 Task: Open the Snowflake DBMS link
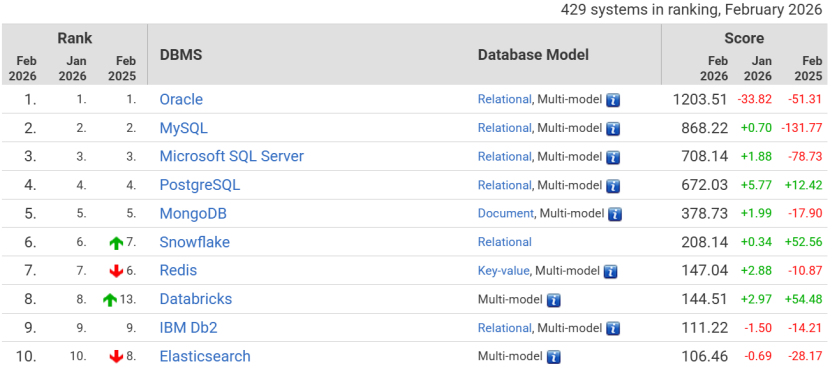click(195, 242)
